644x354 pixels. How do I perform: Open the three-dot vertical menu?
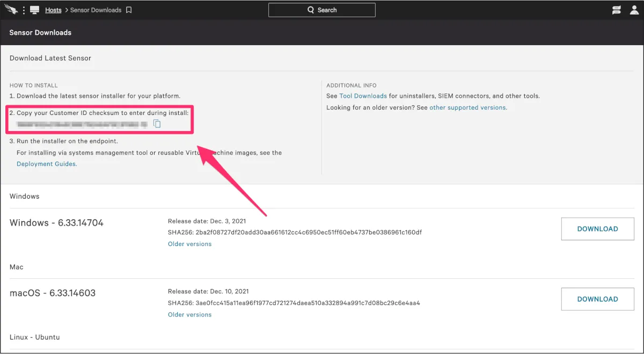24,10
